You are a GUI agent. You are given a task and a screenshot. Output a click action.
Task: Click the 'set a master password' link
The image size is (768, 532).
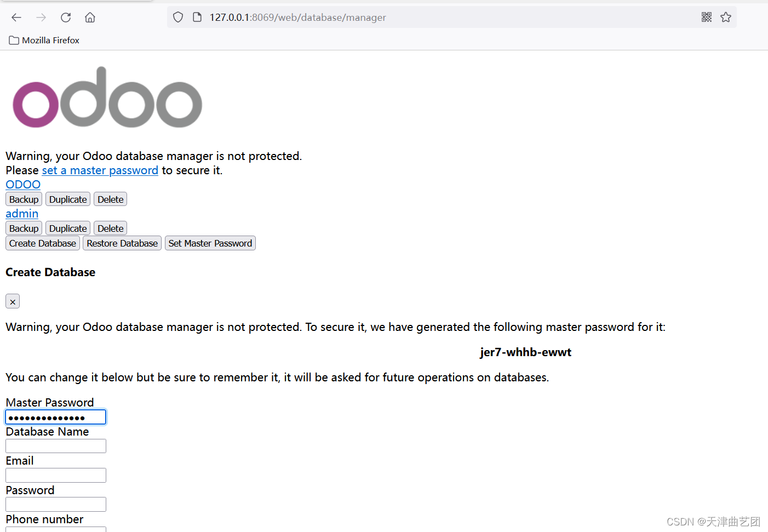click(x=100, y=170)
